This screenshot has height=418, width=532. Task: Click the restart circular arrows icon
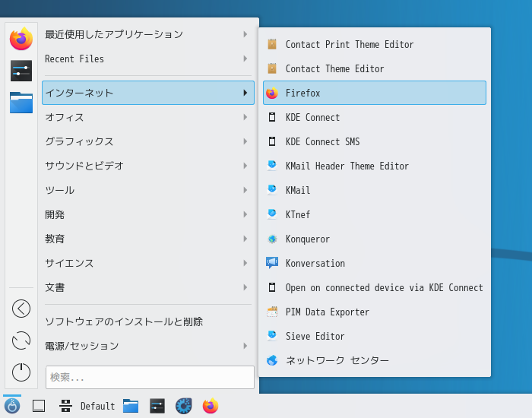tap(21, 340)
